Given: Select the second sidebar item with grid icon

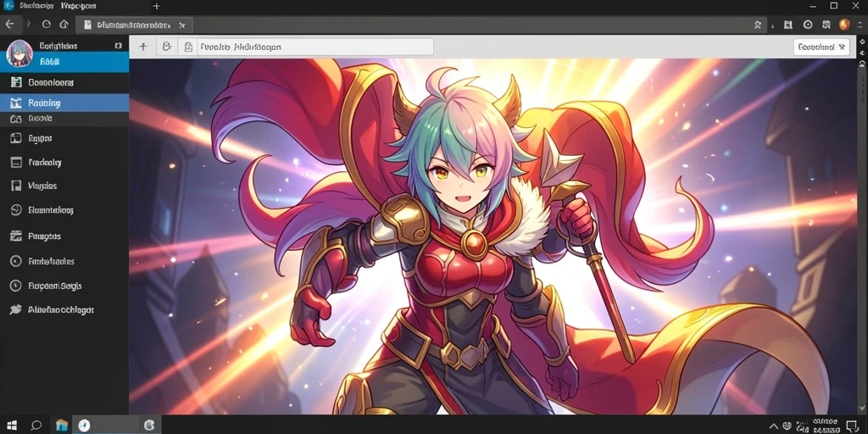Looking at the screenshot, I should [64, 82].
